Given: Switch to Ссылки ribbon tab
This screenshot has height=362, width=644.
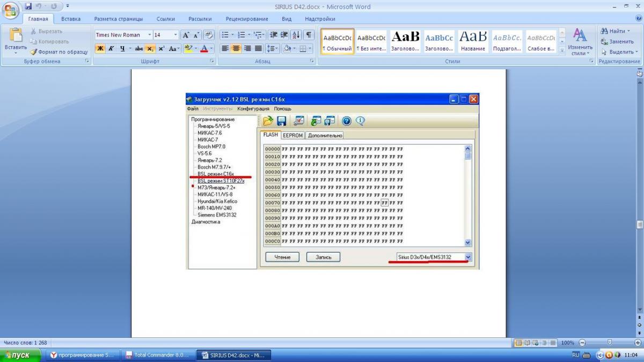Looking at the screenshot, I should tap(165, 19).
